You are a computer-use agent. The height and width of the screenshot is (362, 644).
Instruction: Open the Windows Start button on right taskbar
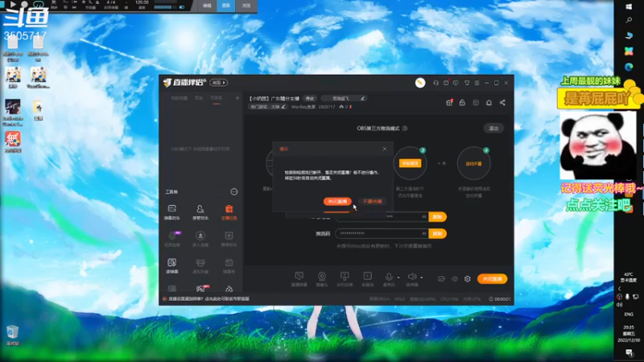(x=629, y=6)
